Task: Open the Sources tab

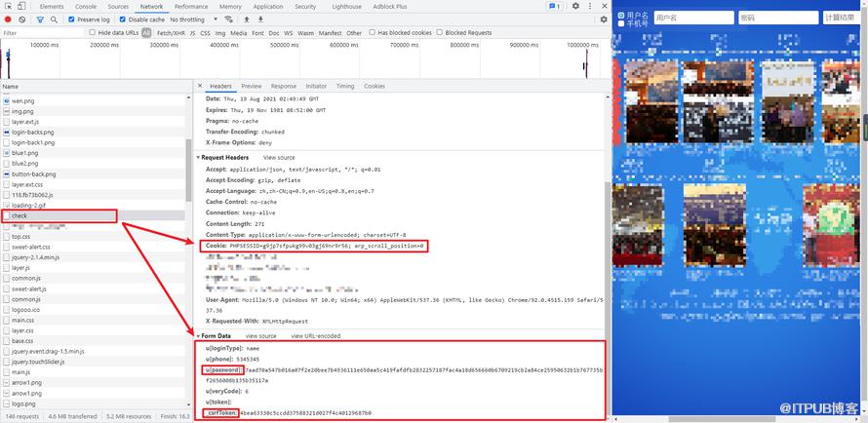Action: (118, 7)
